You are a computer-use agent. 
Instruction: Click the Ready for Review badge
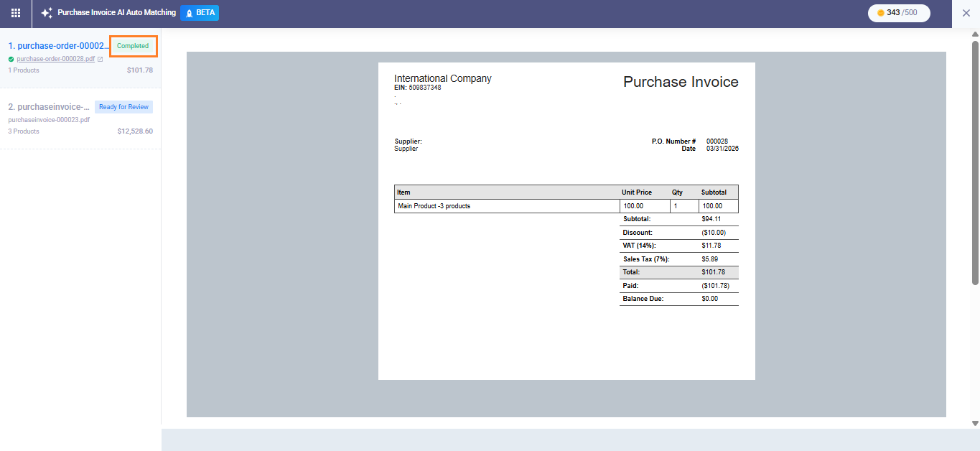(123, 107)
